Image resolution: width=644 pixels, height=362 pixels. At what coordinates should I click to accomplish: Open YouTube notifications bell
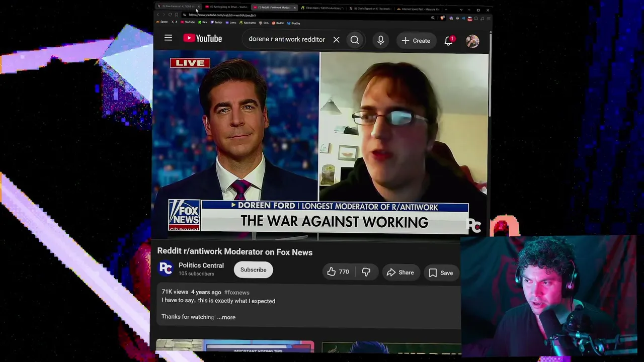point(448,41)
